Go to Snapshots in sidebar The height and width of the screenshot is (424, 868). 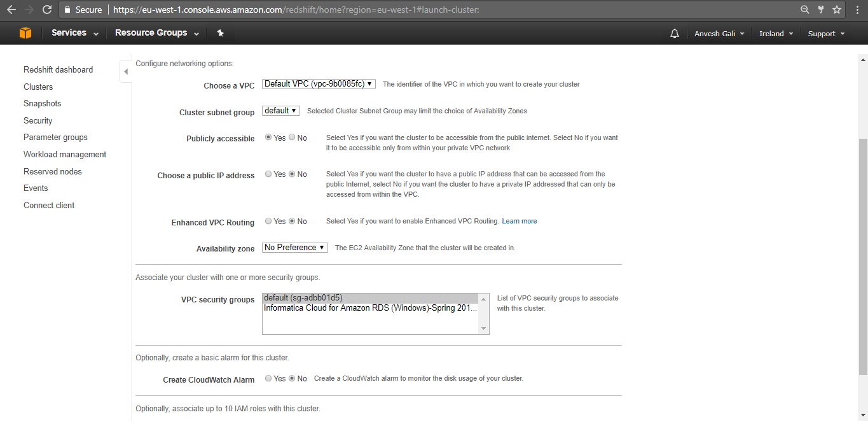pyautogui.click(x=43, y=104)
